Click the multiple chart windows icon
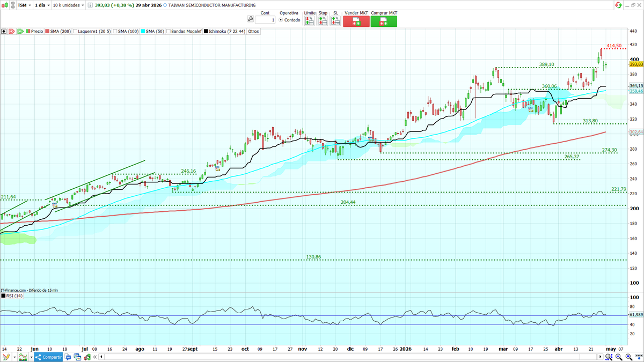 [x=77, y=357]
